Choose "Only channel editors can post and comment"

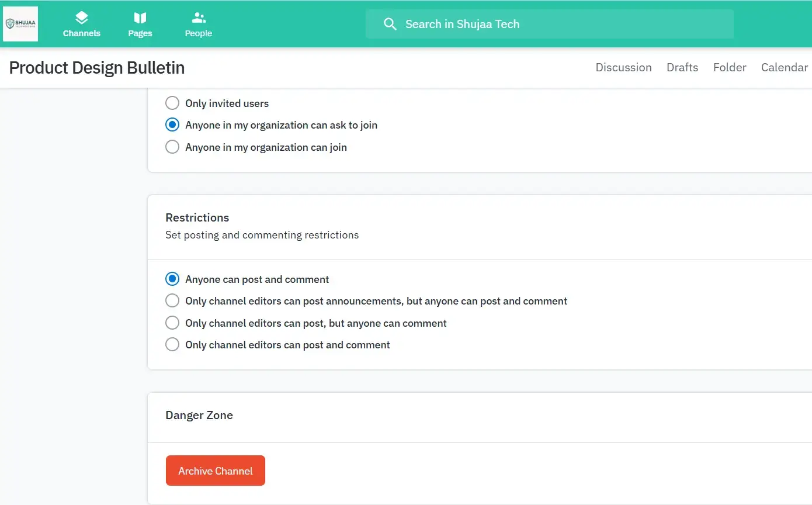(x=172, y=345)
